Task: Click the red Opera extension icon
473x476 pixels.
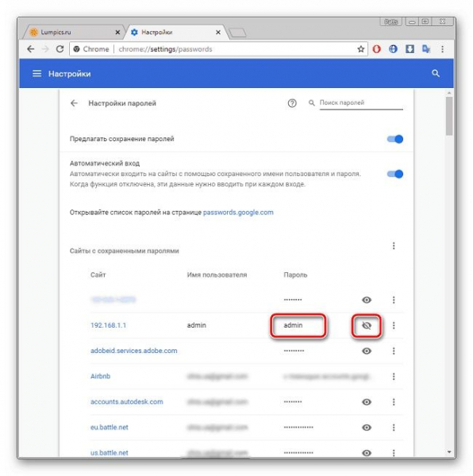Action: coord(377,49)
